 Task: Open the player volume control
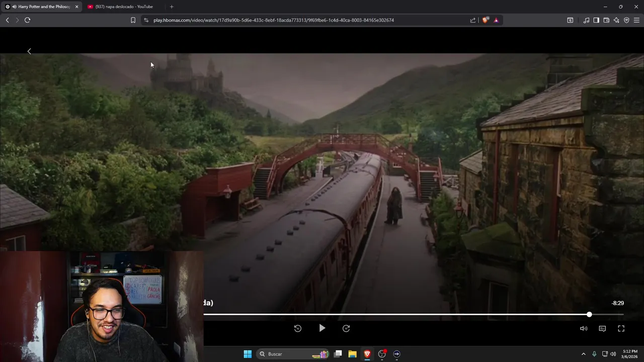pos(584,328)
